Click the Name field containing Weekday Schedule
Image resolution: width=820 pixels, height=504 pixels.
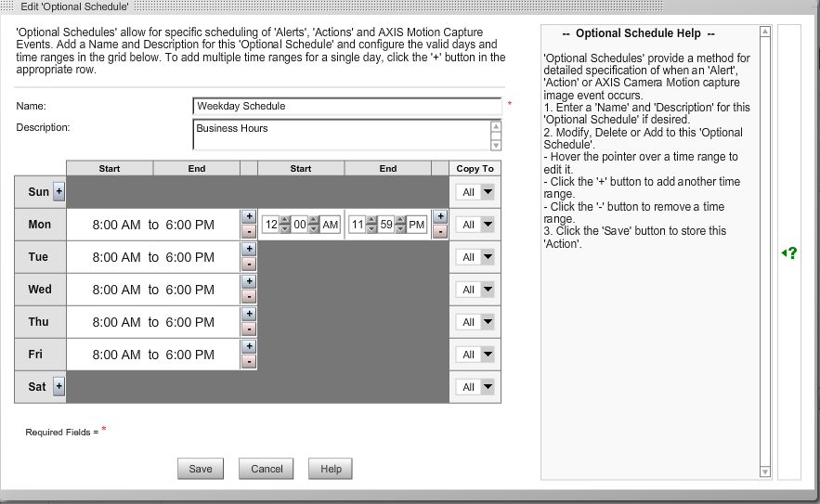click(347, 106)
